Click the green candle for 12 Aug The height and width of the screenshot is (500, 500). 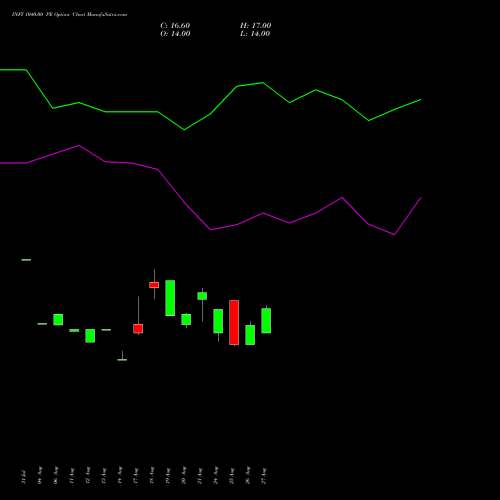point(90,336)
